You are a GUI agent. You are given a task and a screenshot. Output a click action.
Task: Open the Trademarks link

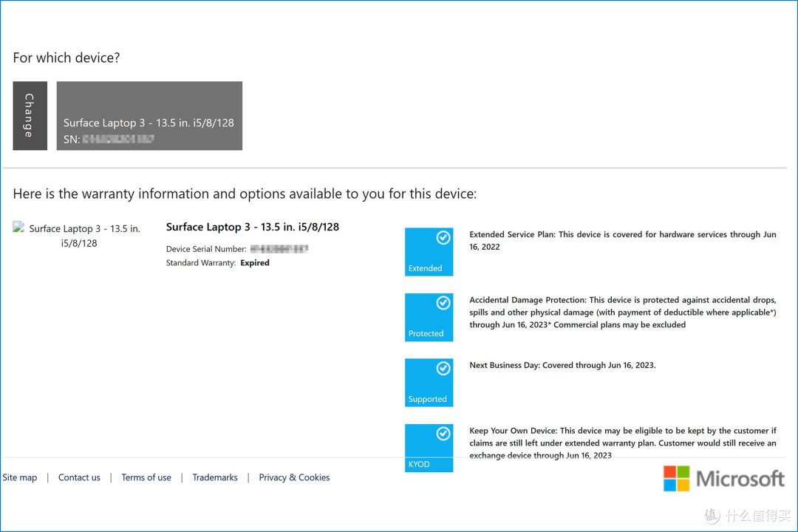215,477
